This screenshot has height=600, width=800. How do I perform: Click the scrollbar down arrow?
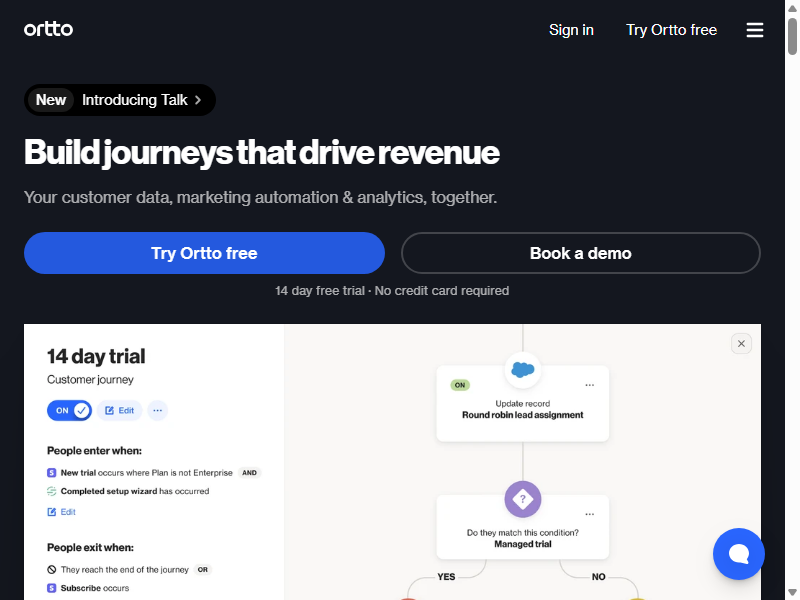(x=792, y=592)
